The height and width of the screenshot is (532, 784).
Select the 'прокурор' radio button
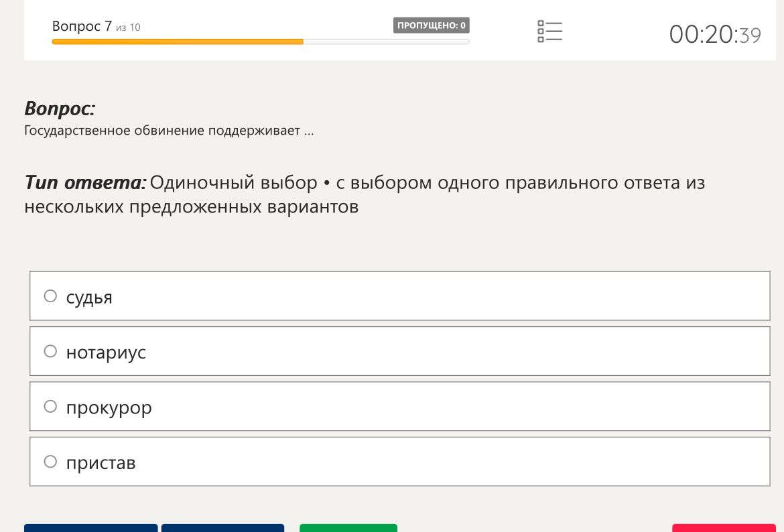(x=50, y=407)
